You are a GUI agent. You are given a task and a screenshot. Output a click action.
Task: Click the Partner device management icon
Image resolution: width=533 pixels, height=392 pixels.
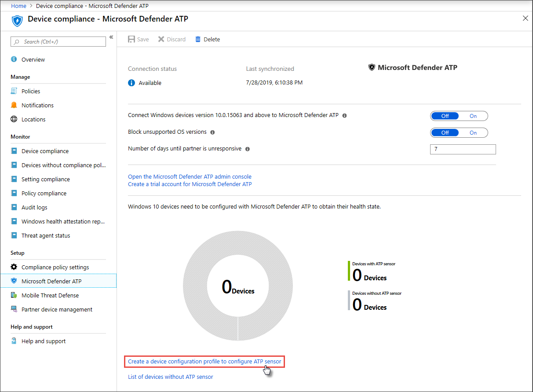pos(14,309)
